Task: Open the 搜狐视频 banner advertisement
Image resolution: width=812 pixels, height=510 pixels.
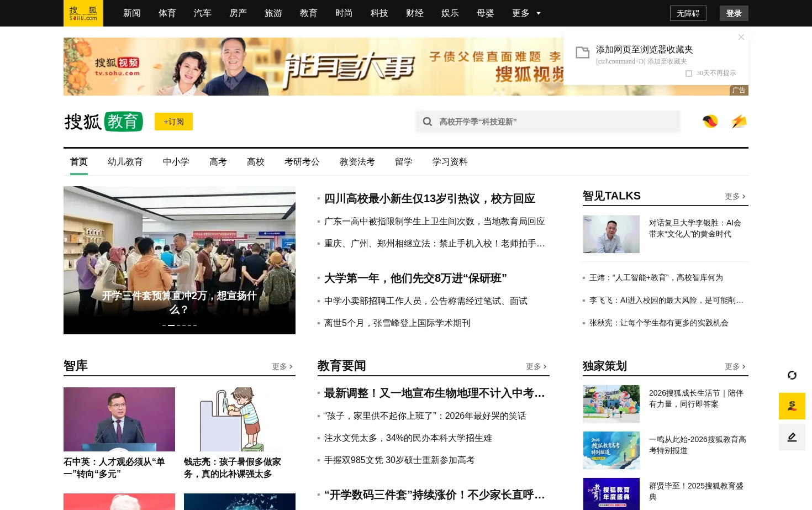Action: [313, 66]
